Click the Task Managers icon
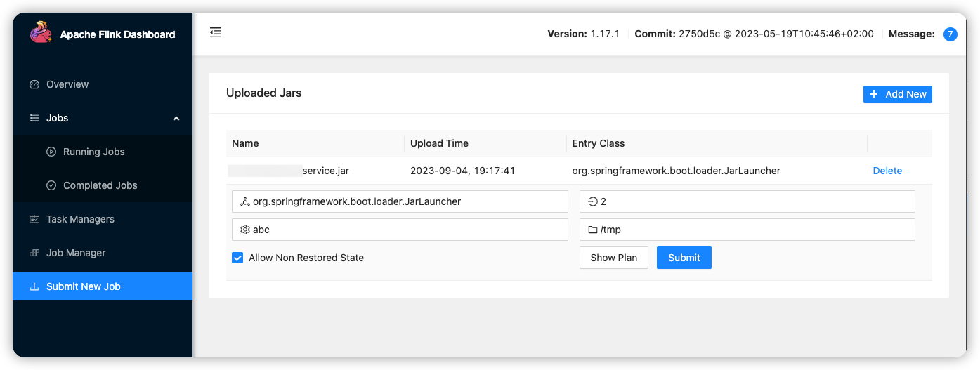The image size is (980, 370). pyautogui.click(x=34, y=219)
